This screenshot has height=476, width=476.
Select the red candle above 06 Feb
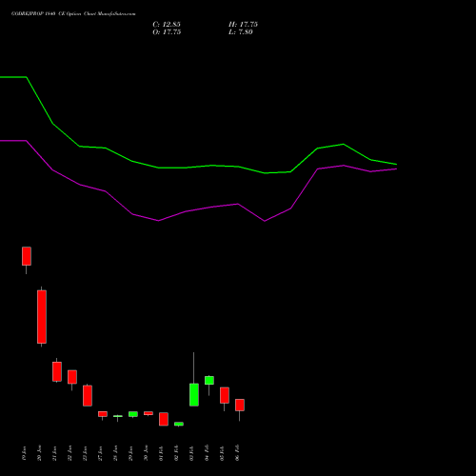point(240,405)
